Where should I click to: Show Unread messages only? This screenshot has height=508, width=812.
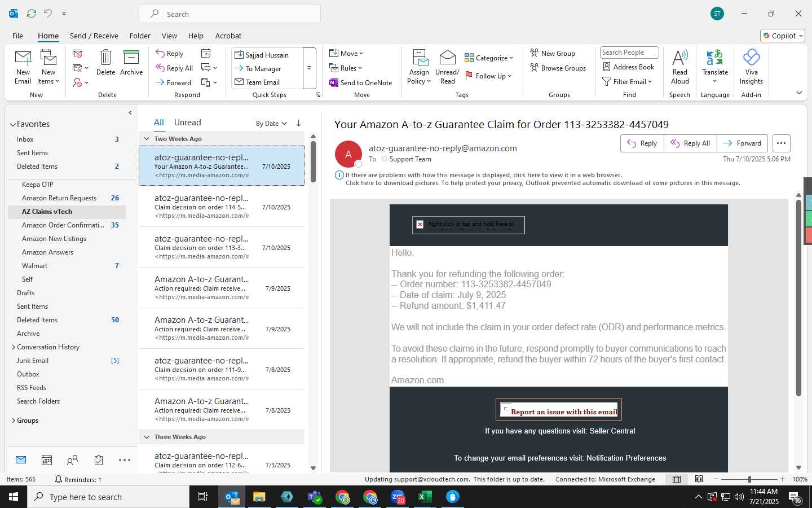(188, 122)
